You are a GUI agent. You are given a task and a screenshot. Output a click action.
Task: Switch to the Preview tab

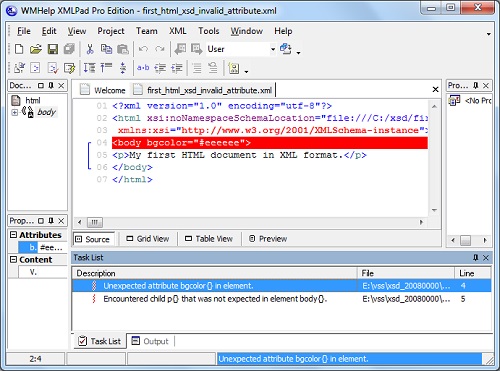coord(268,239)
